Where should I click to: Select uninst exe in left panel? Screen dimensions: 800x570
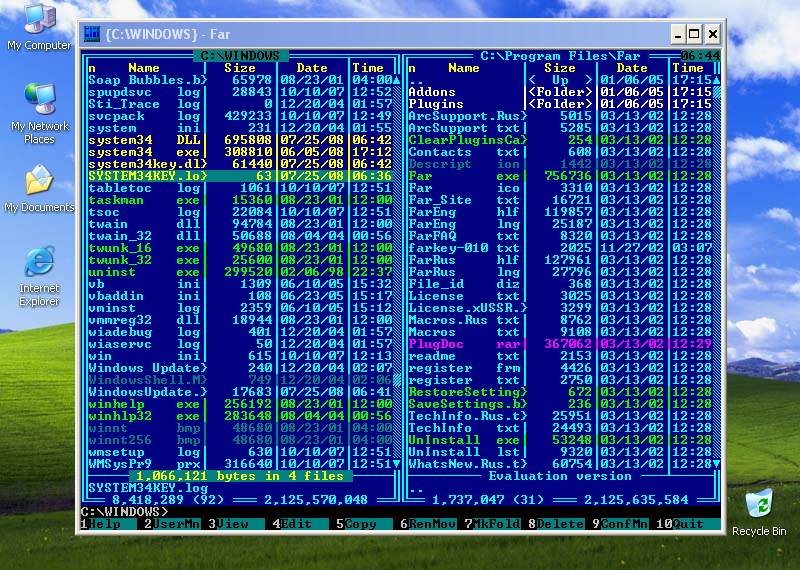point(240,272)
